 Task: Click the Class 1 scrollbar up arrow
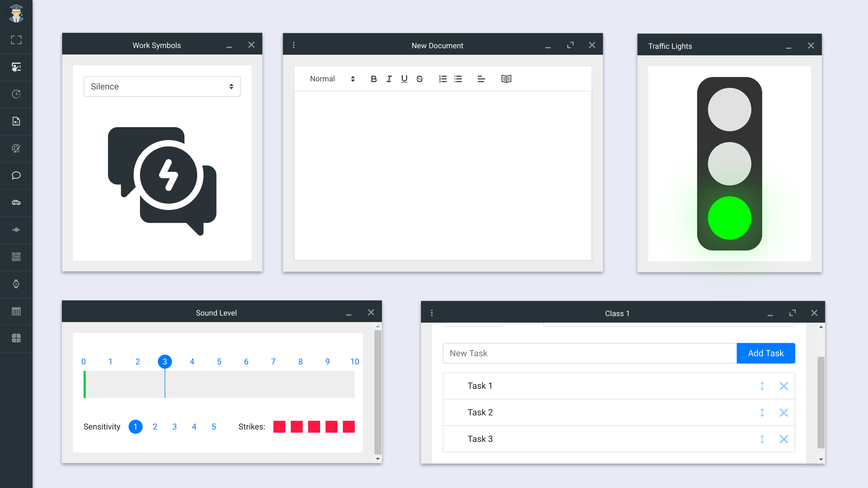(x=821, y=327)
